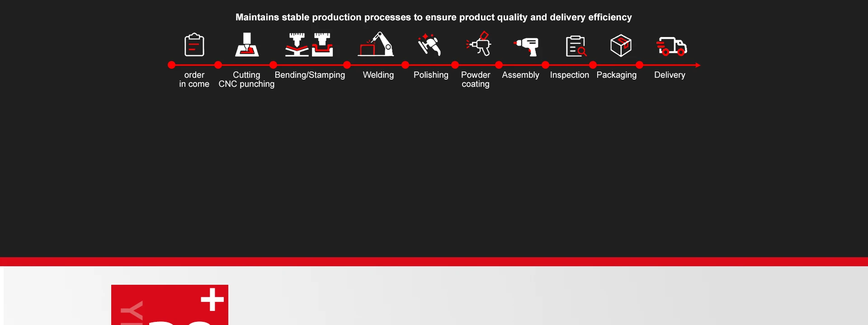Click the 'Assembly' label

[520, 75]
